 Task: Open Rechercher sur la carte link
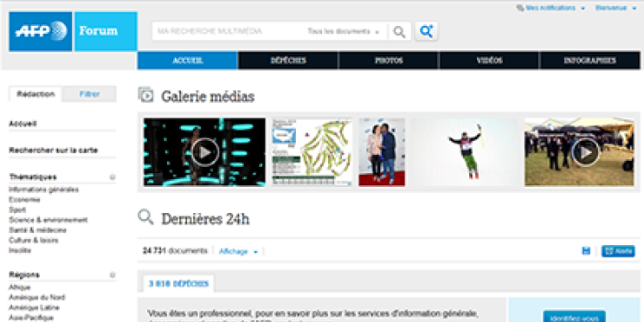(54, 151)
